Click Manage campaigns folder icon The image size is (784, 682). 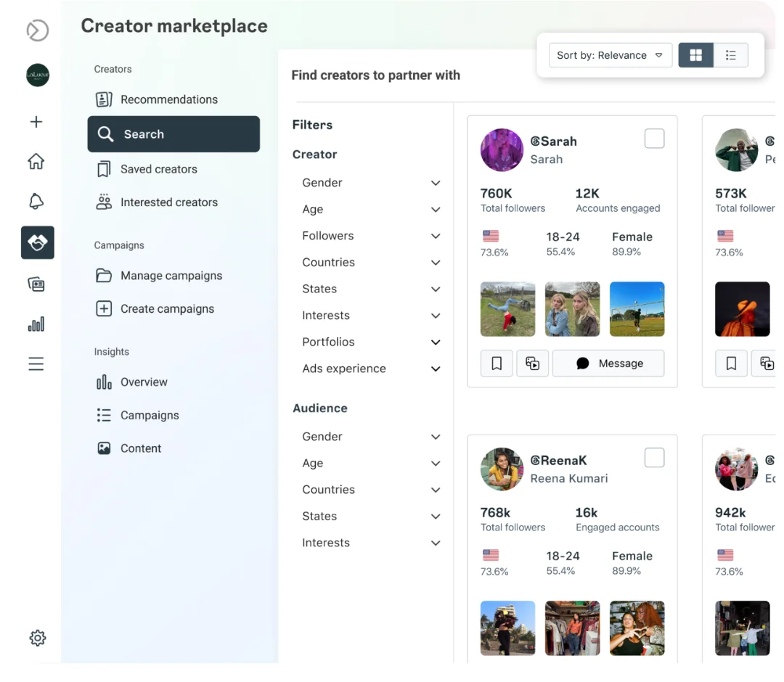(104, 275)
